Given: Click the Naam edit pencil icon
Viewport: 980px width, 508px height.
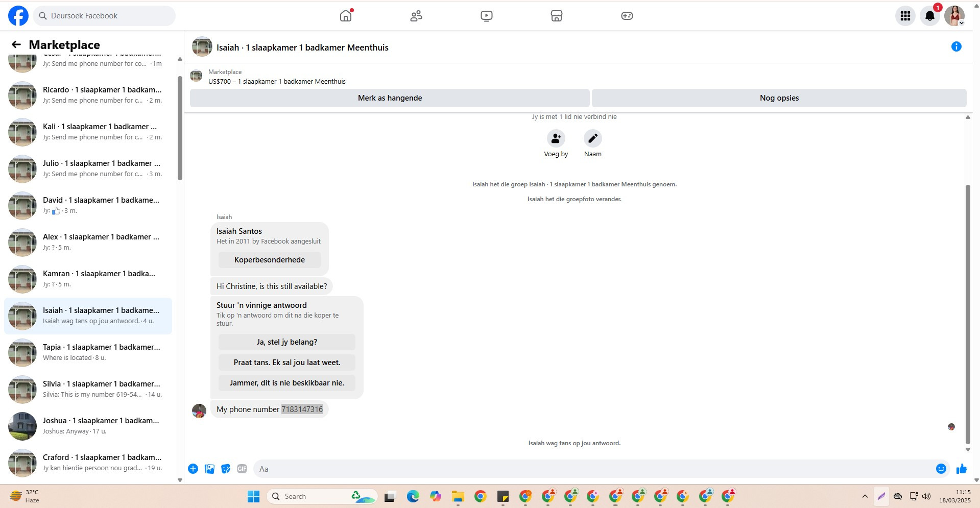Looking at the screenshot, I should [x=593, y=138].
